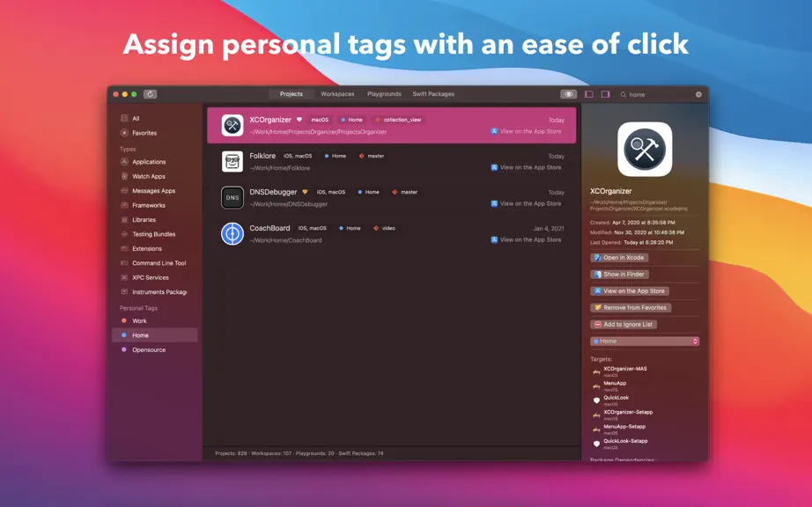
Task: Switch to the Projects tab
Action: (291, 94)
